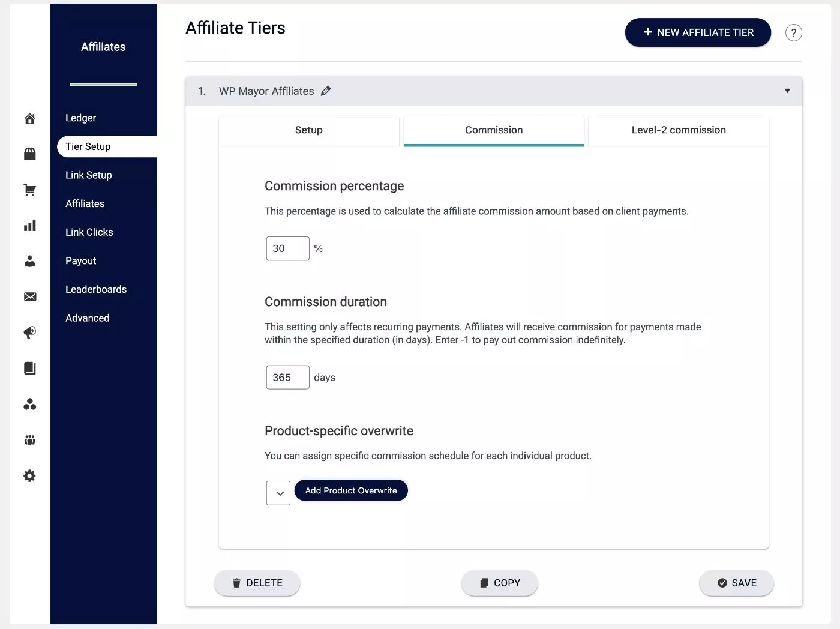Select the Commission tab

click(x=494, y=130)
